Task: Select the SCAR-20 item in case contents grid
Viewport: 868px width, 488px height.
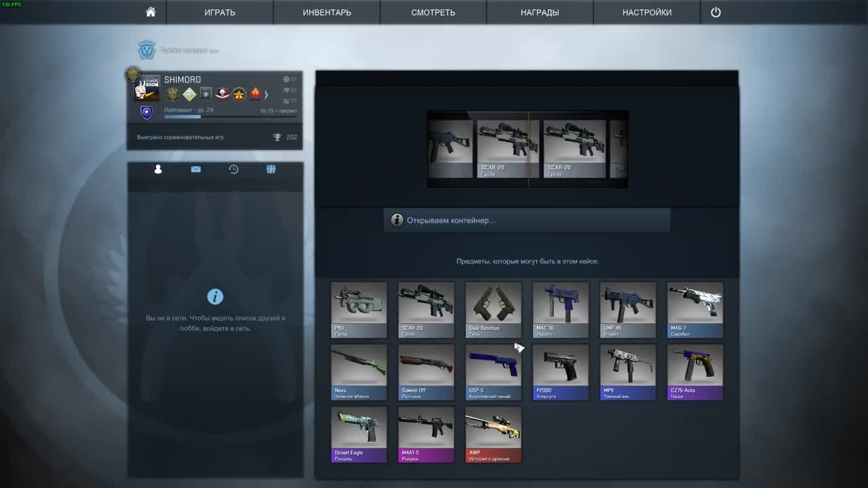Action: coord(426,310)
